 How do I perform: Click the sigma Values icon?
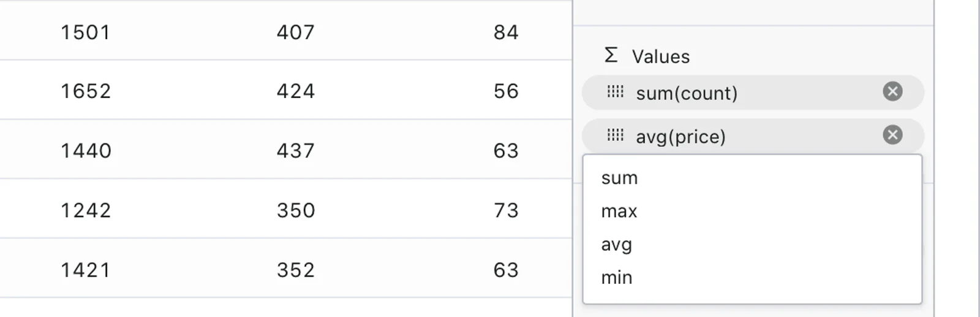611,55
